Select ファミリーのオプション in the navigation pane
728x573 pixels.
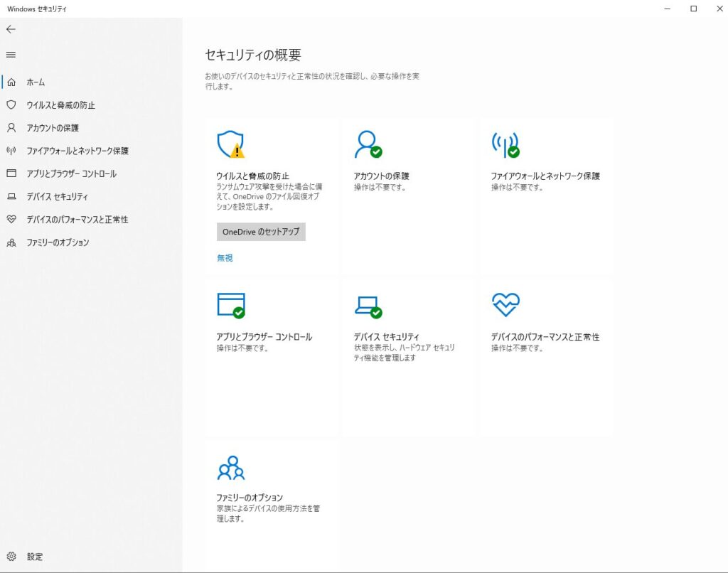[58, 242]
